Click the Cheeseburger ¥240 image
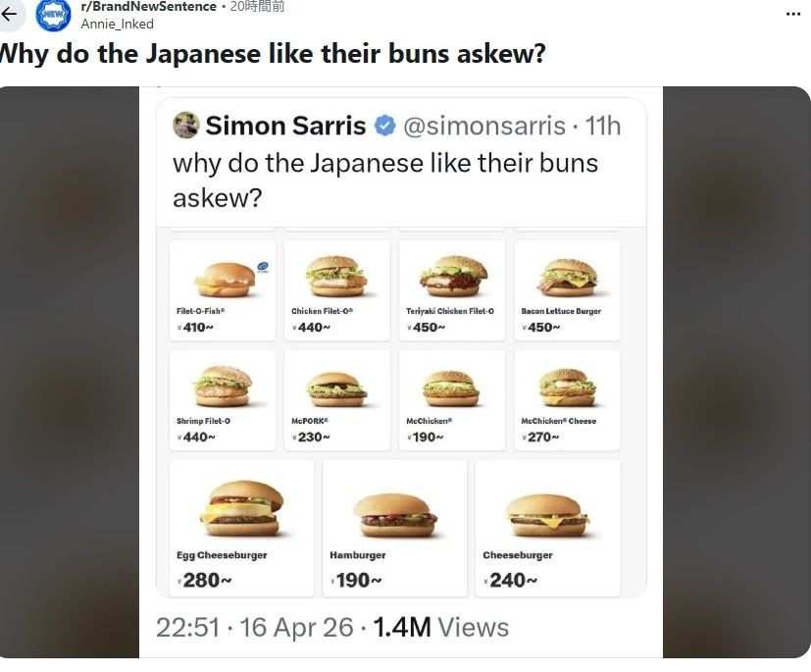 pos(546,513)
